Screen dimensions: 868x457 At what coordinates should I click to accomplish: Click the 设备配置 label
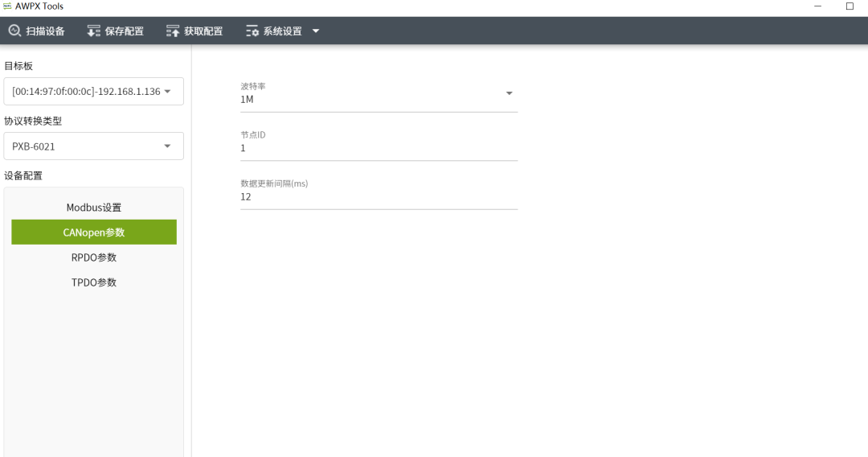point(23,175)
